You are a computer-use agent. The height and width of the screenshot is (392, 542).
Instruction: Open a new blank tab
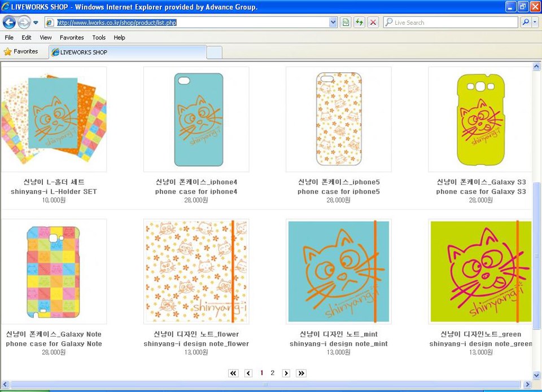[x=215, y=52]
